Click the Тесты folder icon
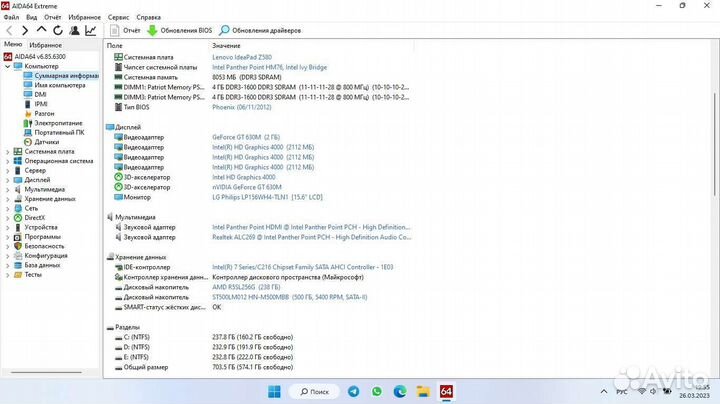The width and height of the screenshot is (720, 404). point(17,275)
